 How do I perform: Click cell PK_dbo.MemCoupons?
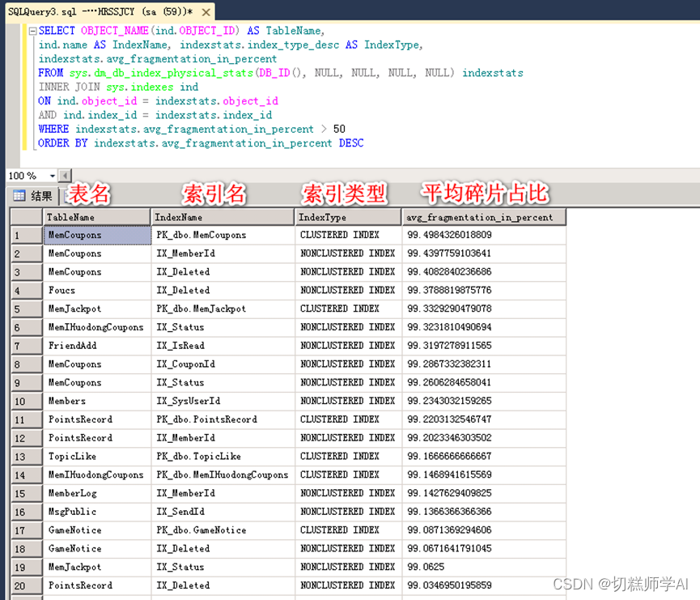click(223, 235)
